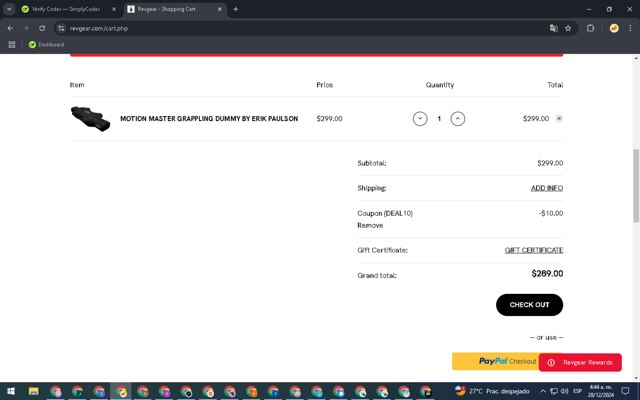Open the grappling dummy product thumbnail

[90, 119]
